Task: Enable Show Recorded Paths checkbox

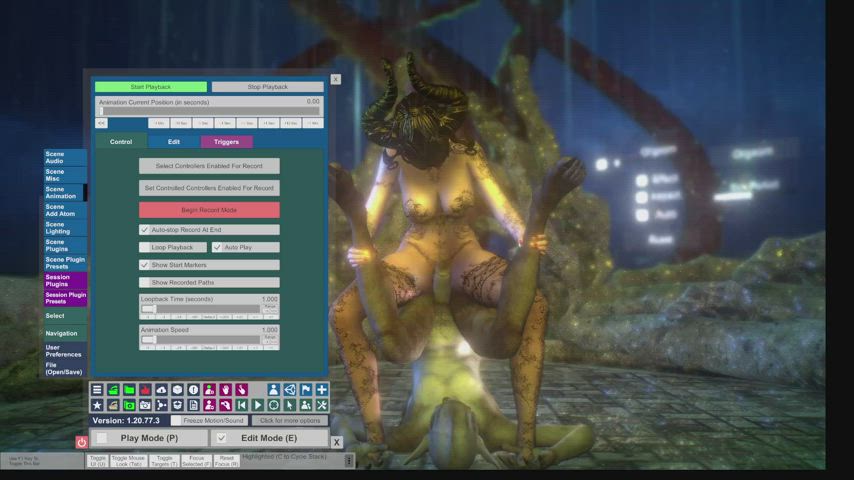Action: pyautogui.click(x=144, y=282)
